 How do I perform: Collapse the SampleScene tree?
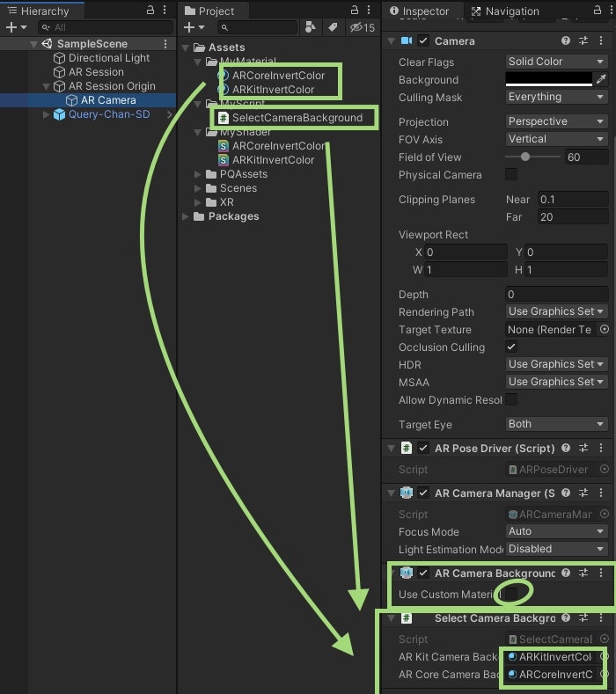(33, 44)
